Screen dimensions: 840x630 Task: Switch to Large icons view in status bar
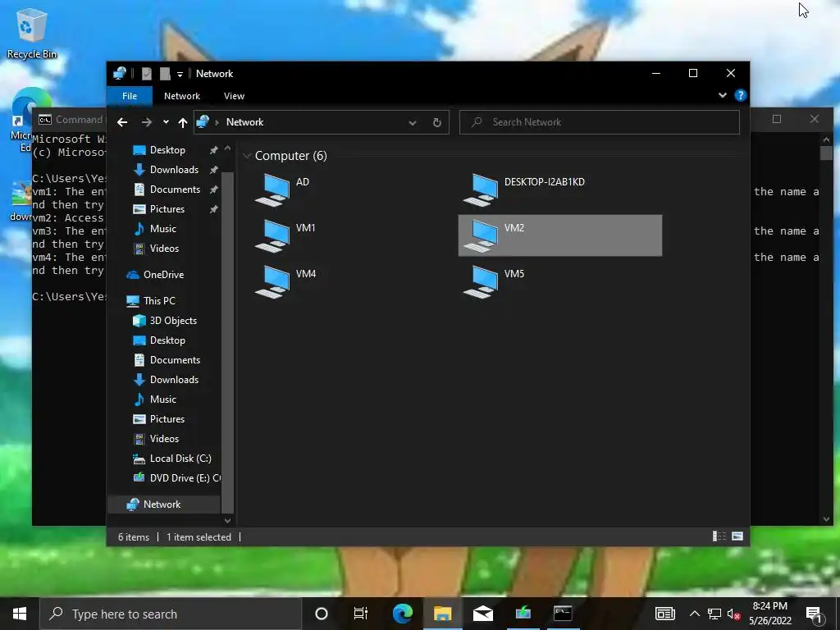pyautogui.click(x=737, y=536)
